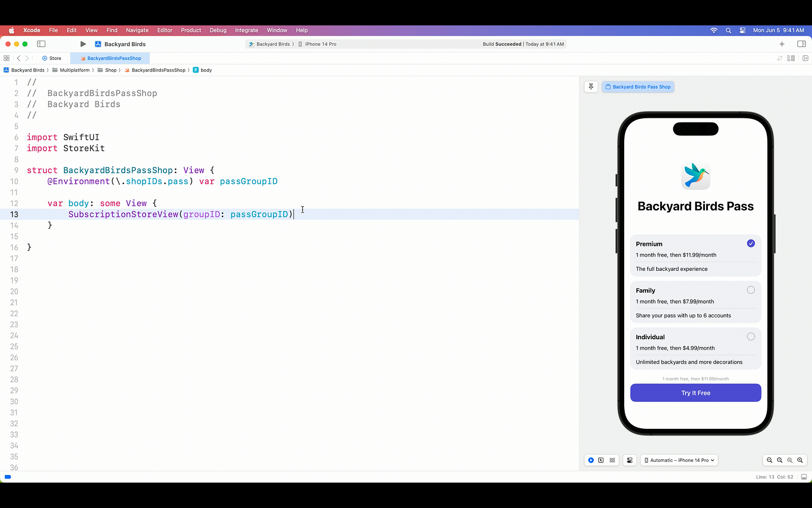Zoom preview to 100 percent
Viewport: 812px width, 508px height.
click(x=780, y=460)
